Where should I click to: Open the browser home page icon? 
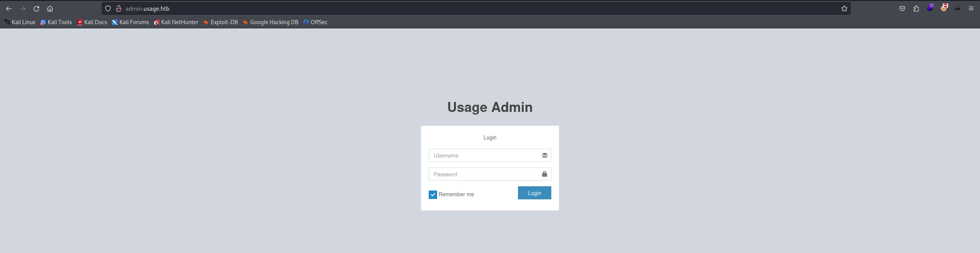pos(50,8)
